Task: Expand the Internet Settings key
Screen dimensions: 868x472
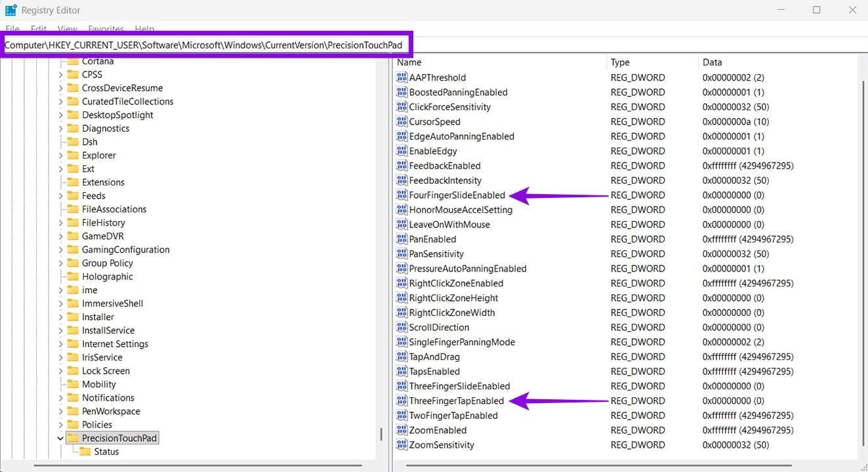Action: tap(60, 344)
